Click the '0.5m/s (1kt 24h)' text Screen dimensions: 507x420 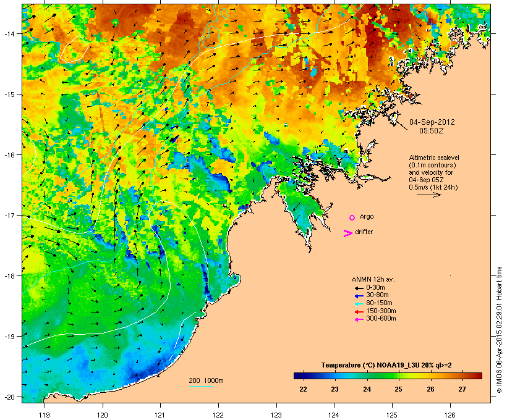(433, 187)
